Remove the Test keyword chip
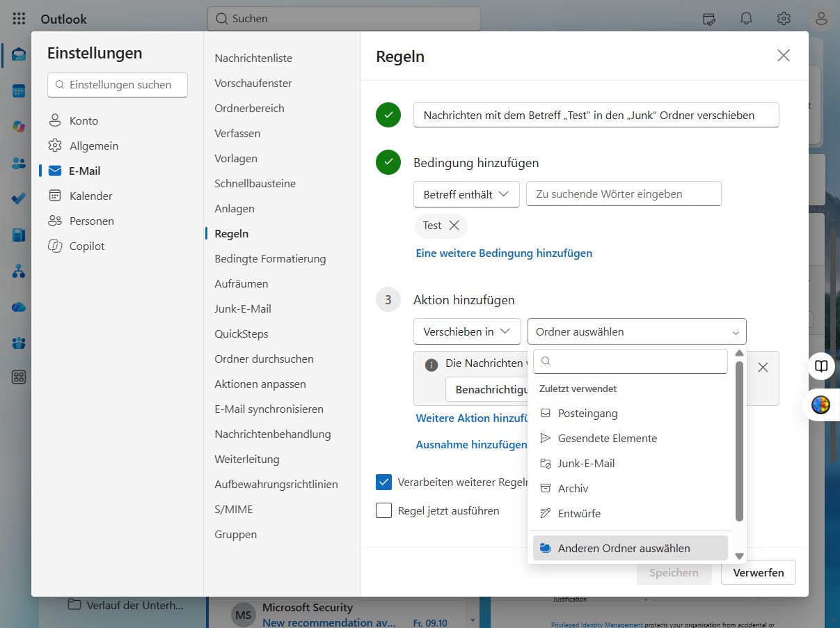This screenshot has height=628, width=840. (454, 226)
